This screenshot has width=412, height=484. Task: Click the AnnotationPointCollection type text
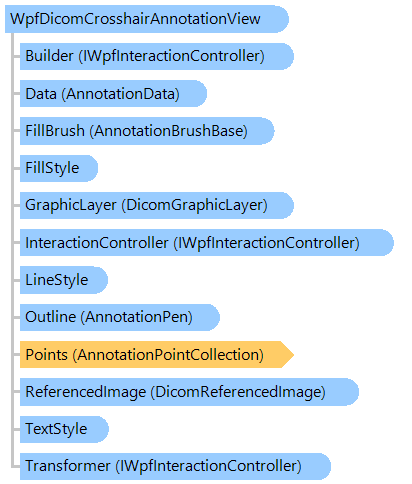pyautogui.click(x=168, y=355)
